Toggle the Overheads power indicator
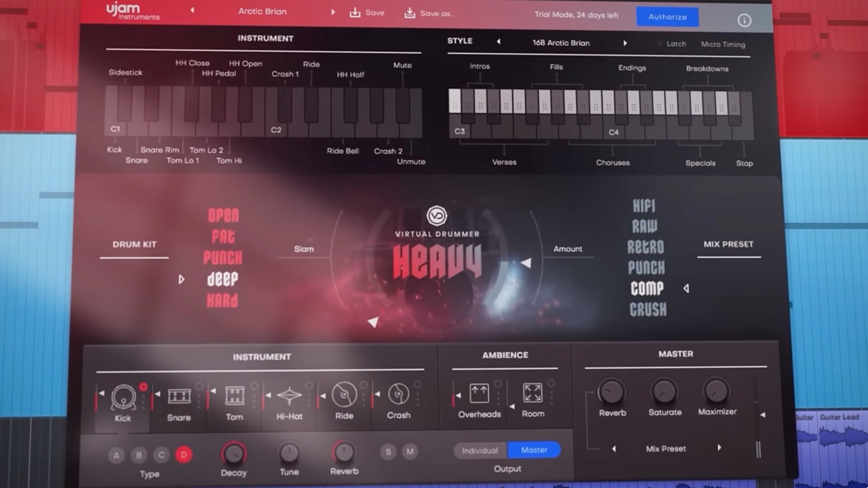Image resolution: width=868 pixels, height=488 pixels. tap(498, 384)
